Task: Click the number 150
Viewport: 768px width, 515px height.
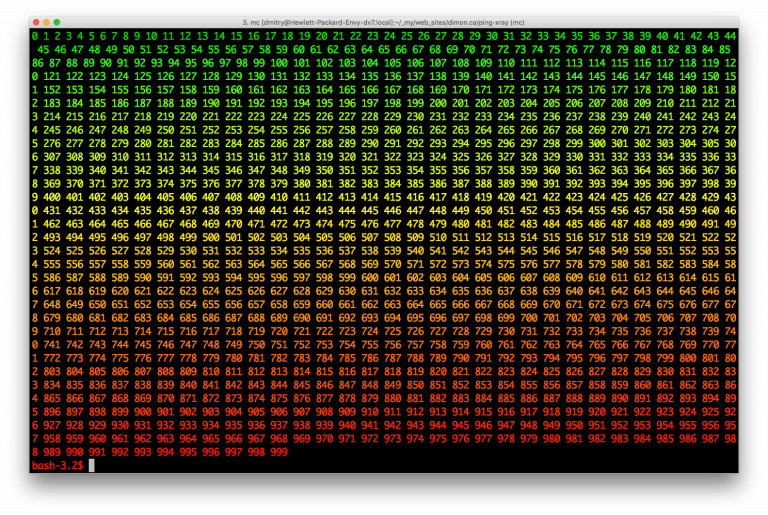Action: pyautogui.click(x=710, y=76)
